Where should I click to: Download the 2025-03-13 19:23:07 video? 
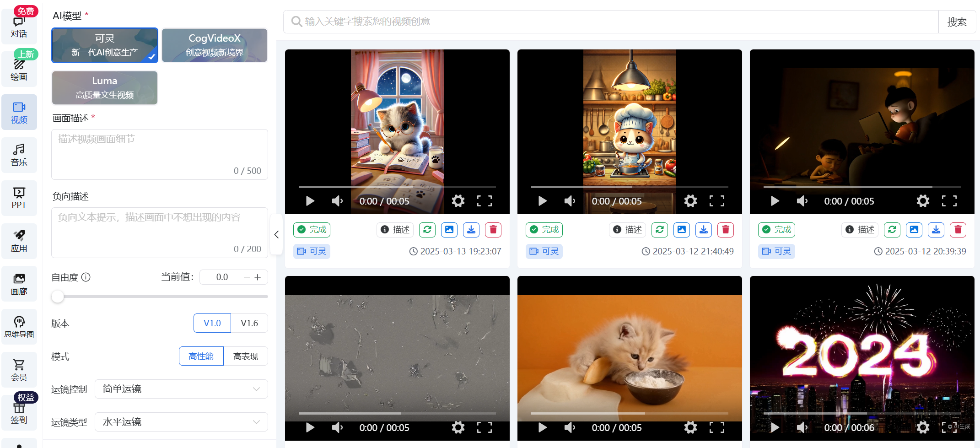(x=471, y=230)
